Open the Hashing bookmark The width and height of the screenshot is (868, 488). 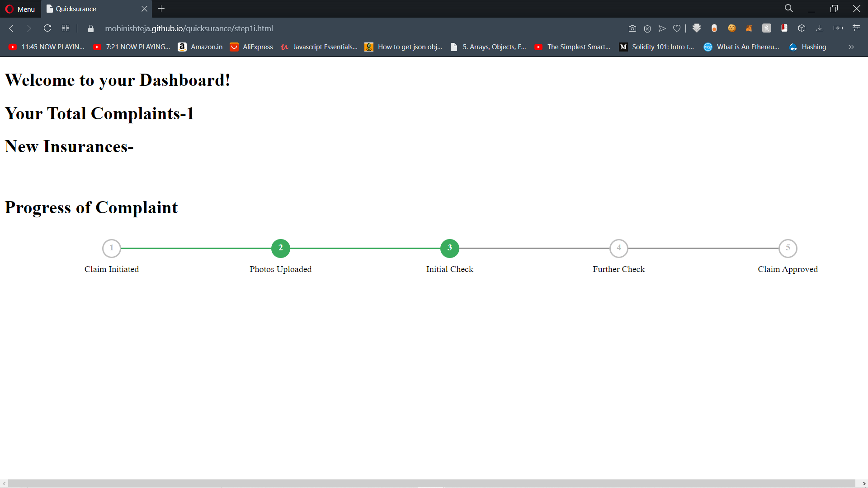tap(807, 47)
